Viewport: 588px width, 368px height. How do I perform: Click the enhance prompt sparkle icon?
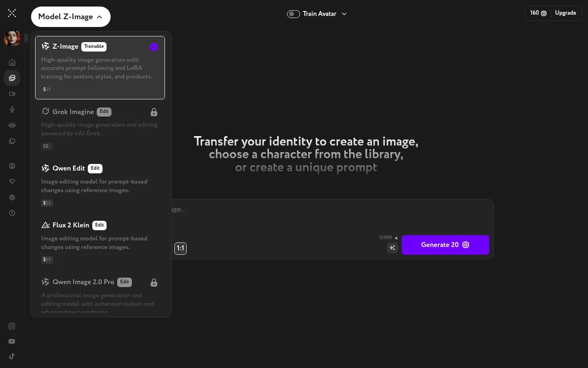click(392, 248)
